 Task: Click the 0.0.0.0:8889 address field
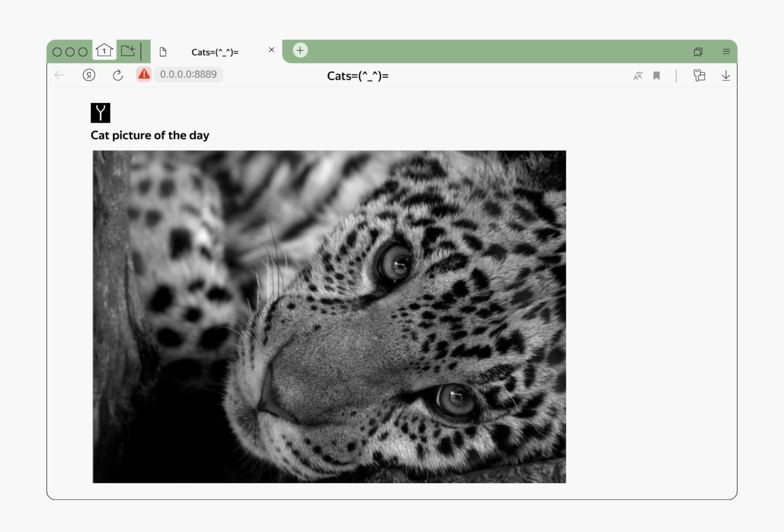[x=189, y=74]
